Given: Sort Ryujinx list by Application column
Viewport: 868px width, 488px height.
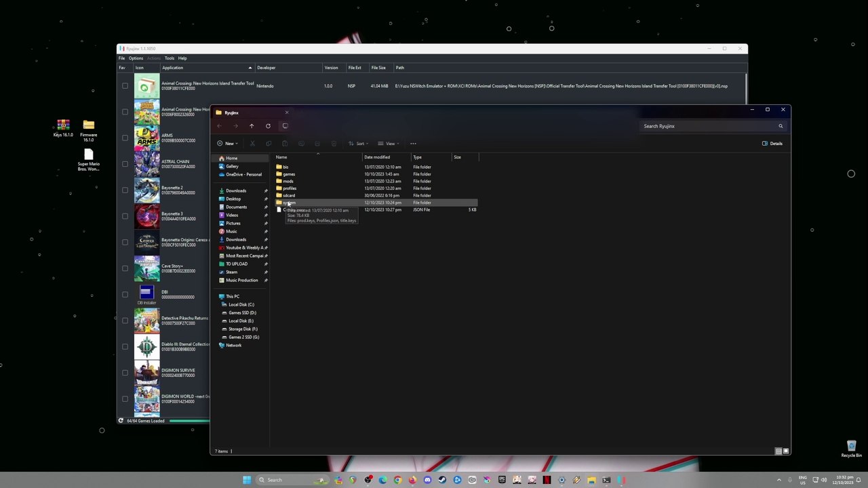Looking at the screenshot, I should (207, 68).
